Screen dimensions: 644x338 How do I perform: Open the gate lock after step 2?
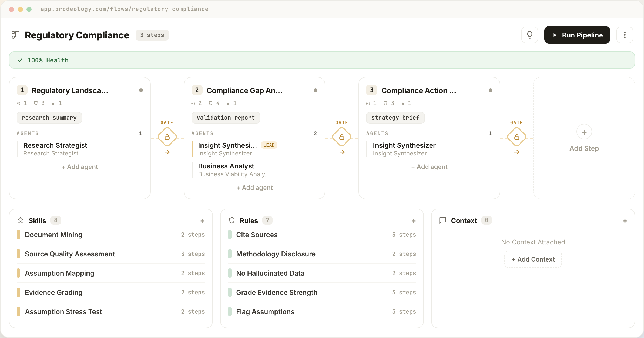[342, 137]
